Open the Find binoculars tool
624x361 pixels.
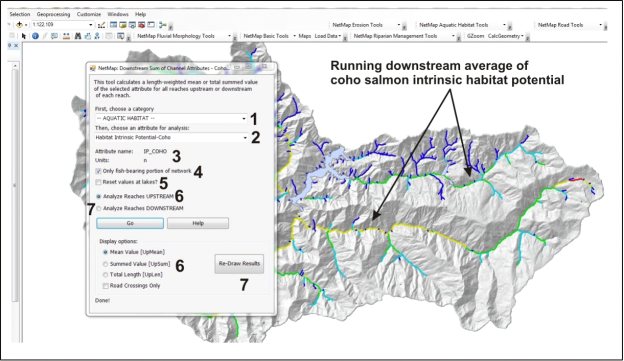pos(78,36)
